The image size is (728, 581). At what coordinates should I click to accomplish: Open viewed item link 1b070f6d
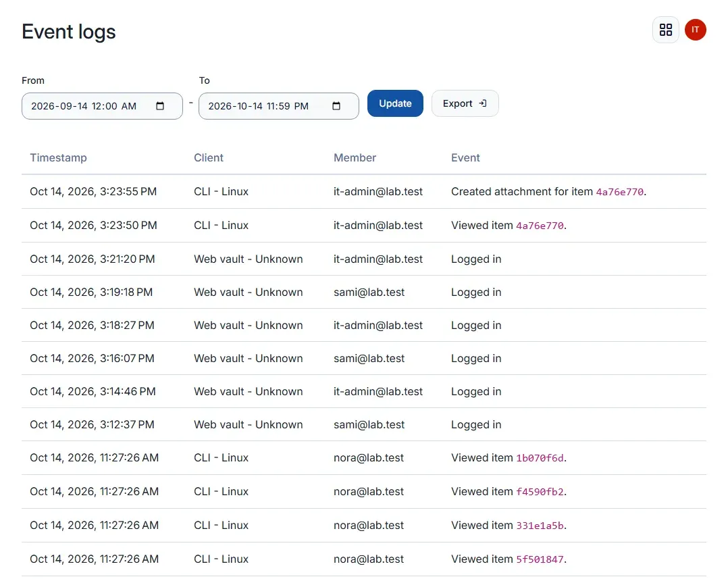coord(540,458)
